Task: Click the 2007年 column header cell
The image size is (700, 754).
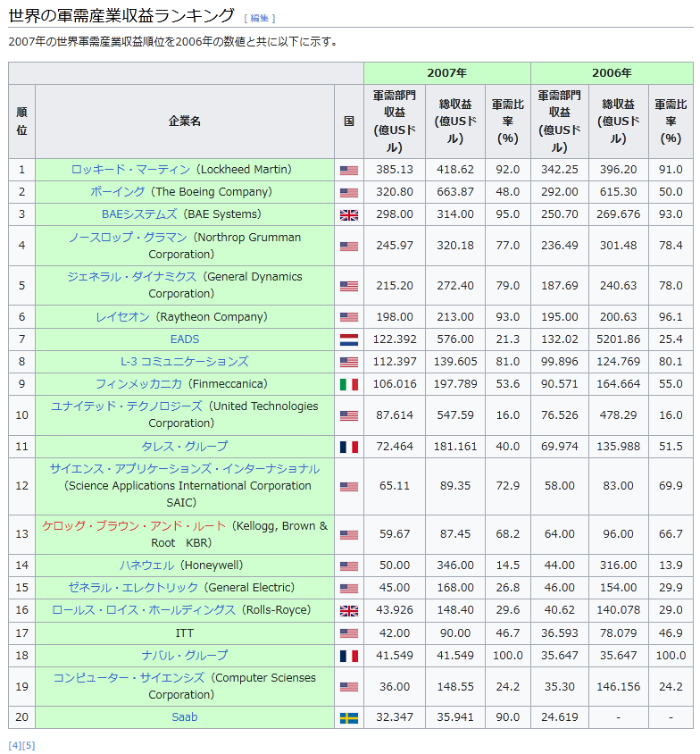Action: click(x=446, y=73)
